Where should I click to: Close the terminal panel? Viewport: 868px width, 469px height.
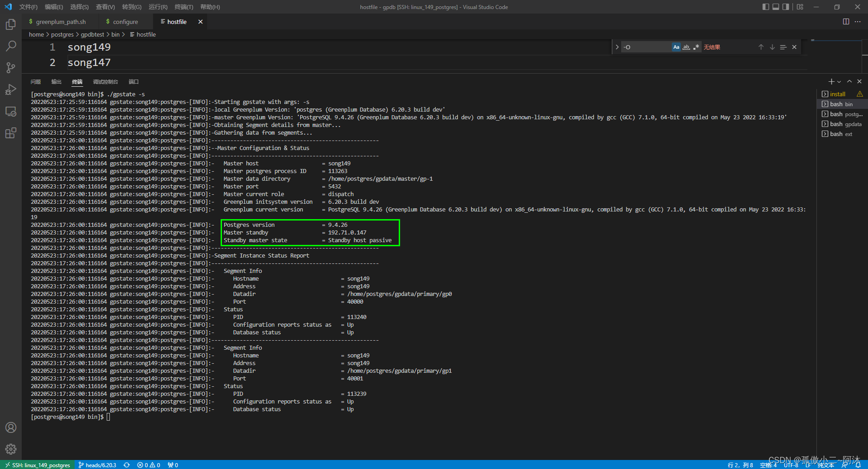(859, 82)
